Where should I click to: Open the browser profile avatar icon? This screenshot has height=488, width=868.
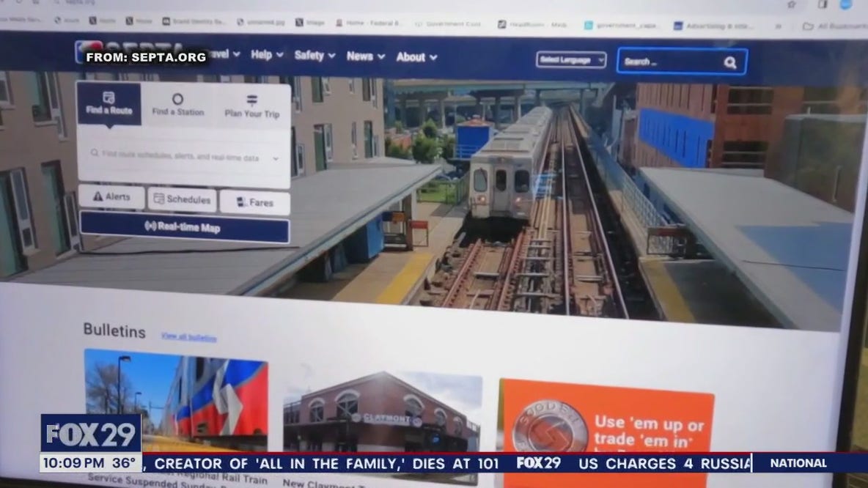846,4
